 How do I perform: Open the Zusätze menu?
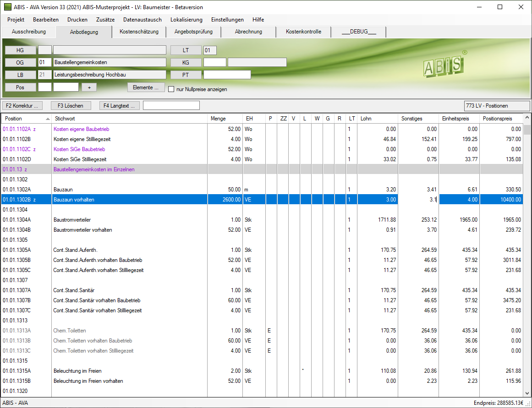pos(105,20)
